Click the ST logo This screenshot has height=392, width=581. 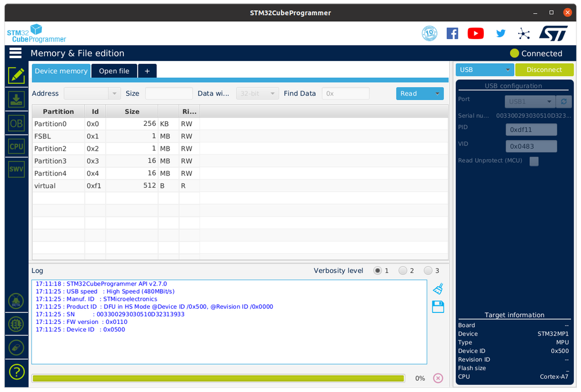coord(553,33)
